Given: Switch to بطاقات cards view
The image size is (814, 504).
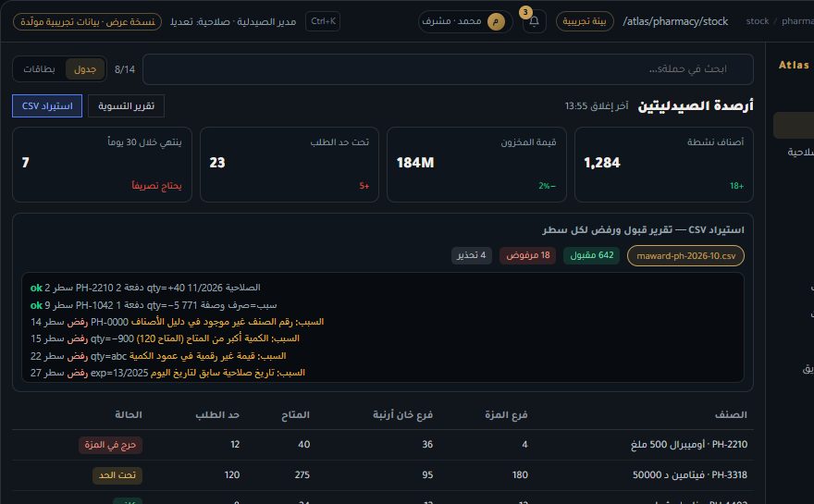Looking at the screenshot, I should pos(39,69).
